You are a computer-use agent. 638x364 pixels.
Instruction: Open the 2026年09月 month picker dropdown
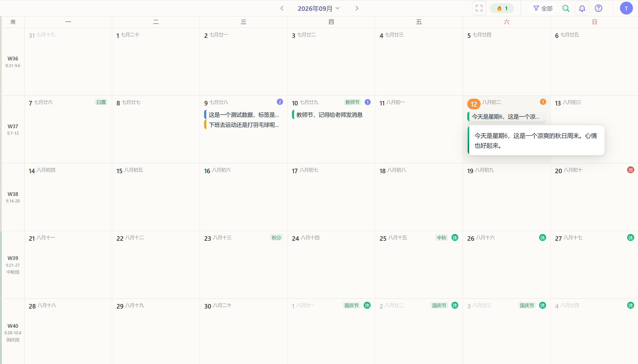click(x=319, y=8)
